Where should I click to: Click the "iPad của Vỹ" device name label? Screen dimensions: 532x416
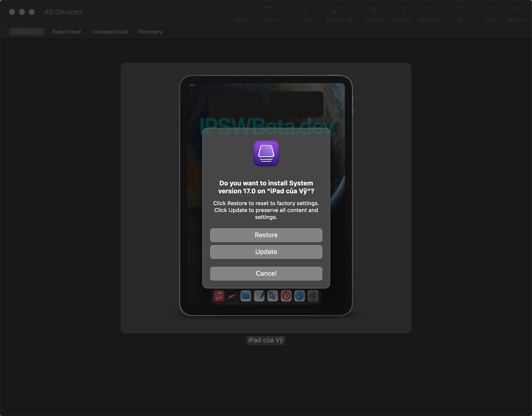[x=266, y=340]
